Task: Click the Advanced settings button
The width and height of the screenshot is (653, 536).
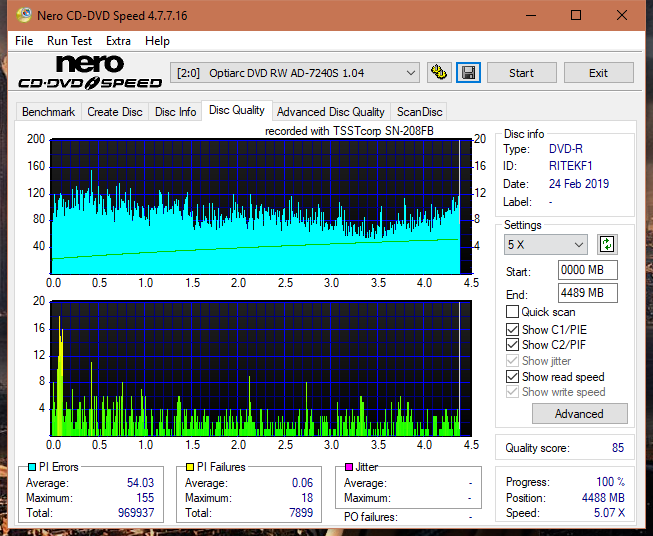Action: 579,414
